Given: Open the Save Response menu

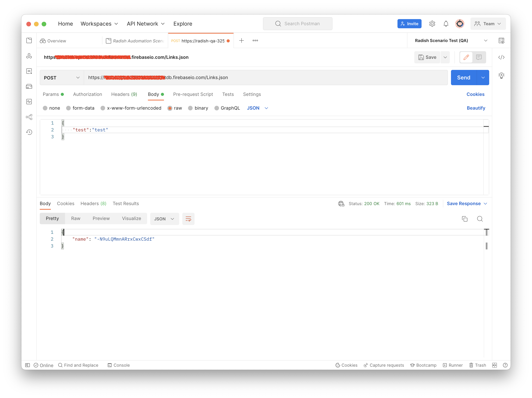Looking at the screenshot, I should [467, 204].
